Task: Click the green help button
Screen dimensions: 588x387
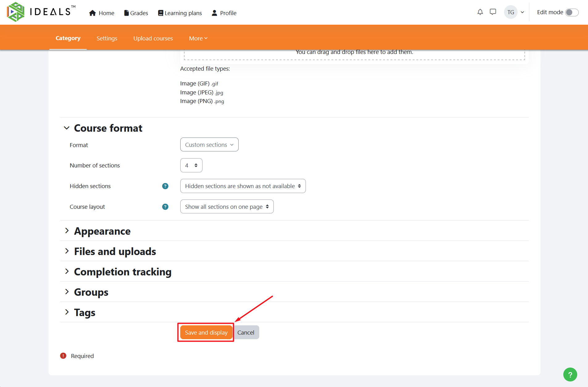Action: pos(570,374)
